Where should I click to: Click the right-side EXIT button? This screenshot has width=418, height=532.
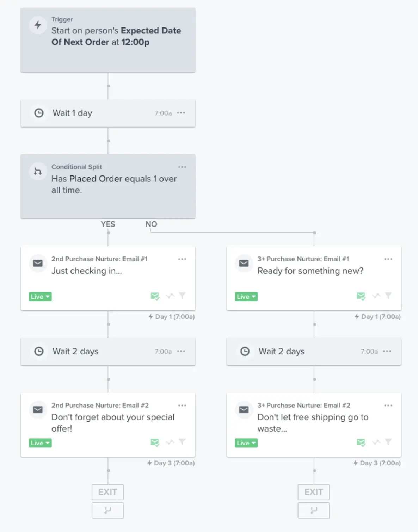[313, 492]
